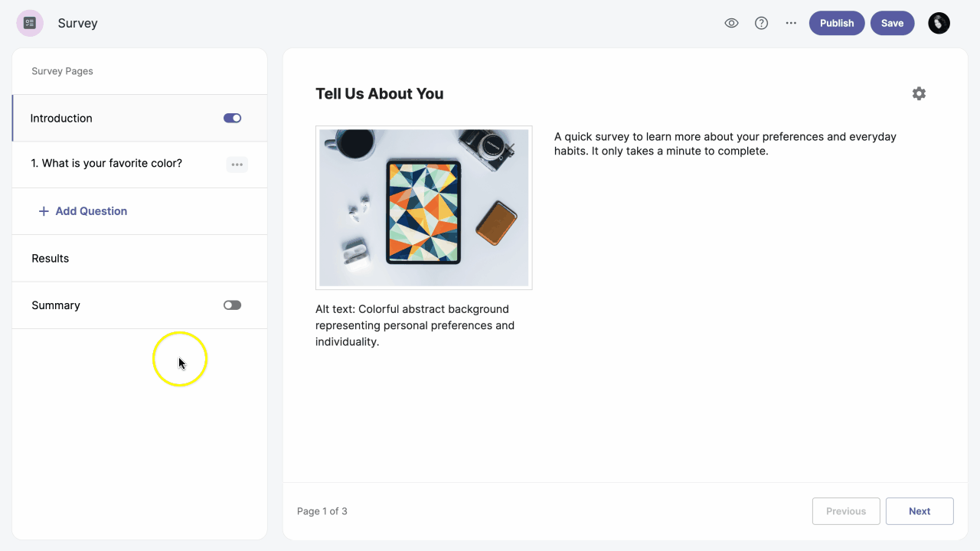Open page settings gear icon
Viewport: 980px width, 551px height.
[919, 93]
